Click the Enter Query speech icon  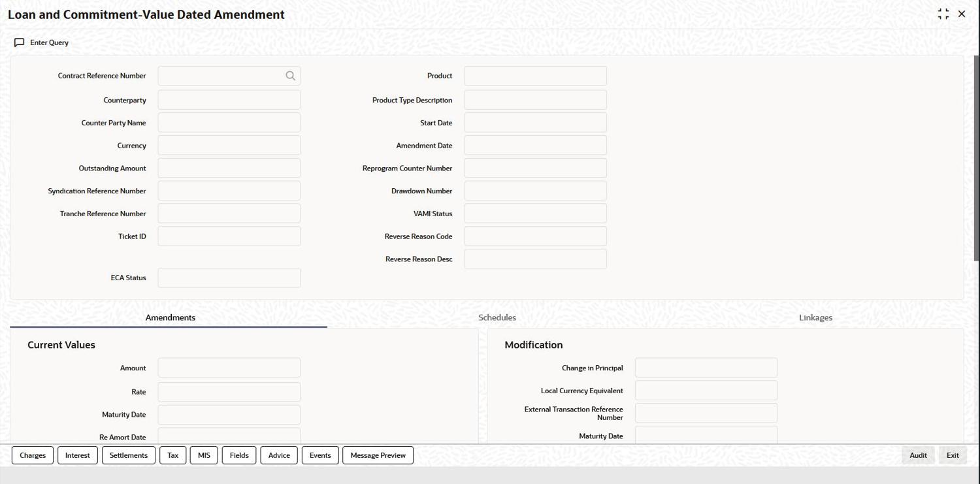[19, 42]
